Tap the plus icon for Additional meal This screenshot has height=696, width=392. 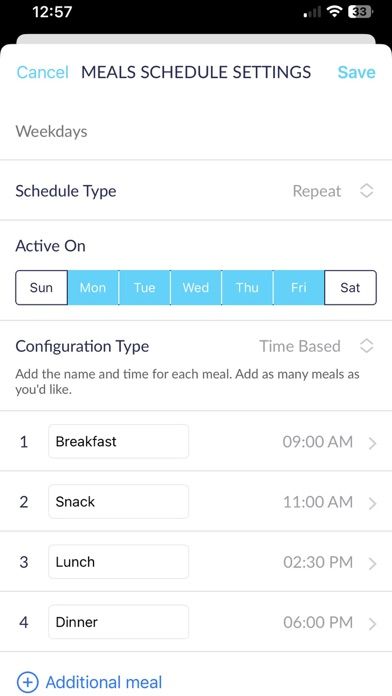click(28, 682)
